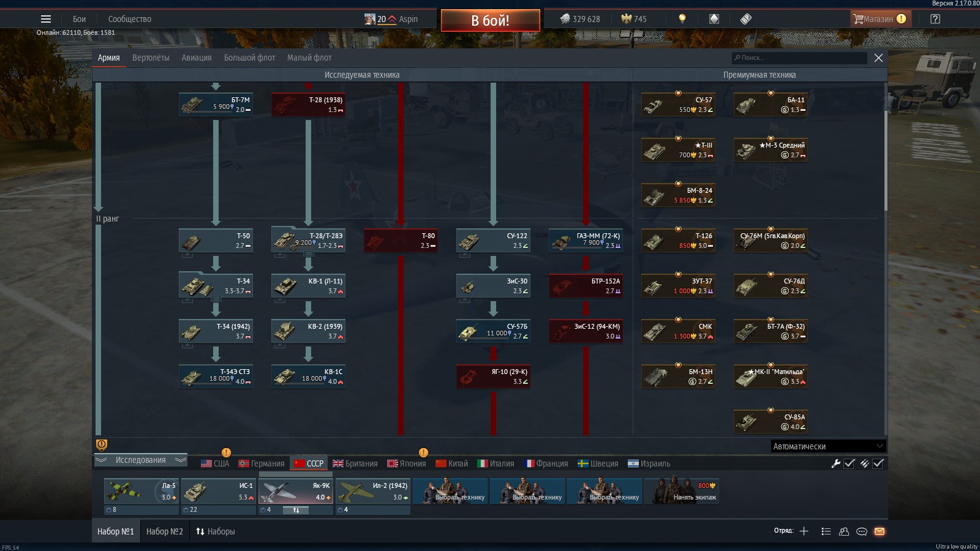Collapse the Исследования panel header
Viewport: 980px width, 551px height.
140,460
